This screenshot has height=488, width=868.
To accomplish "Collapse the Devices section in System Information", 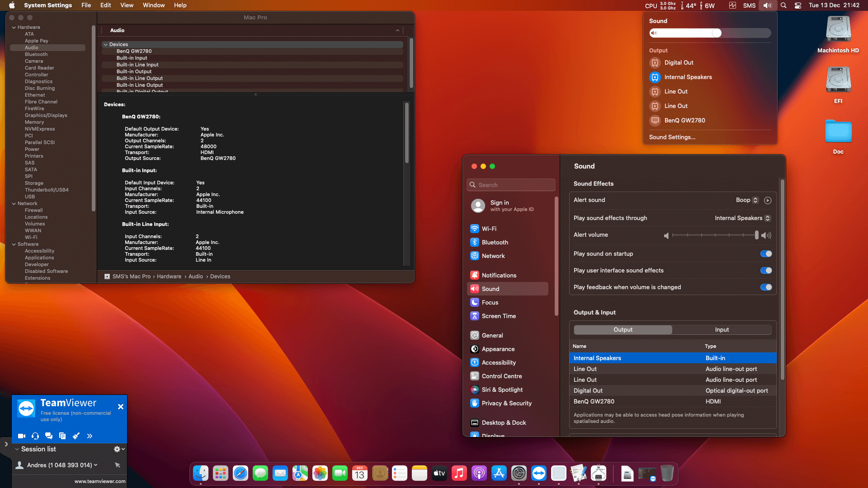I will tap(106, 44).
